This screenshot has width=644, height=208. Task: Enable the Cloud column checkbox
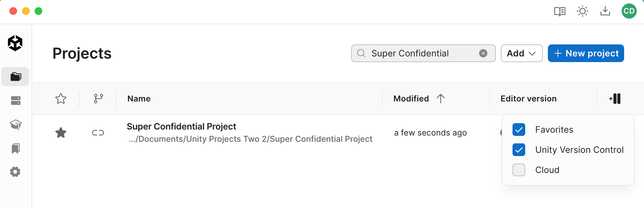pos(519,170)
